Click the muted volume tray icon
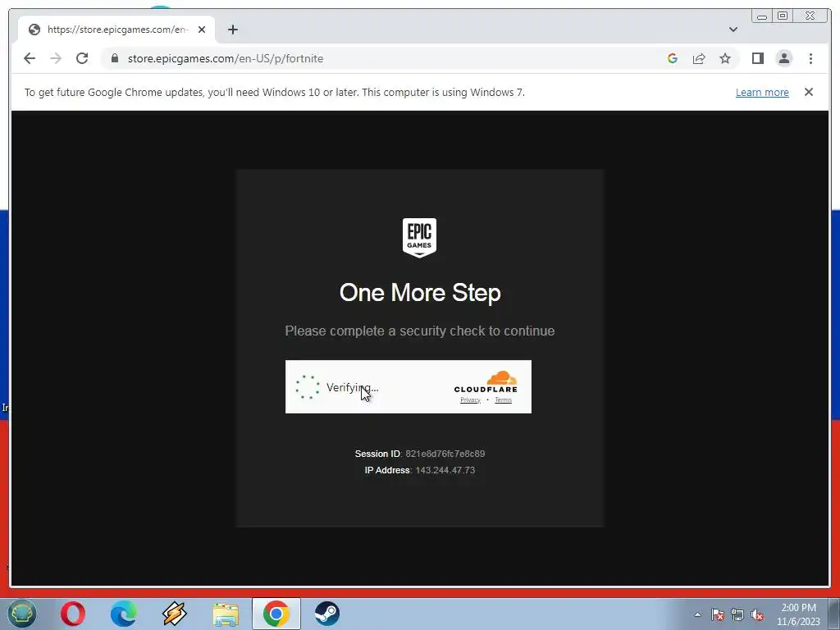Image resolution: width=840 pixels, height=630 pixels. tap(757, 614)
